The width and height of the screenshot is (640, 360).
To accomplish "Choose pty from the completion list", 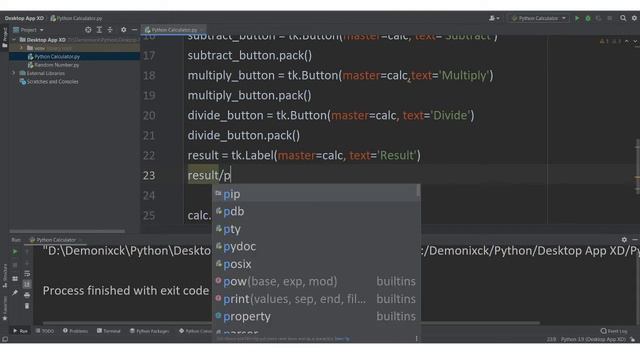I will pos(315,229).
